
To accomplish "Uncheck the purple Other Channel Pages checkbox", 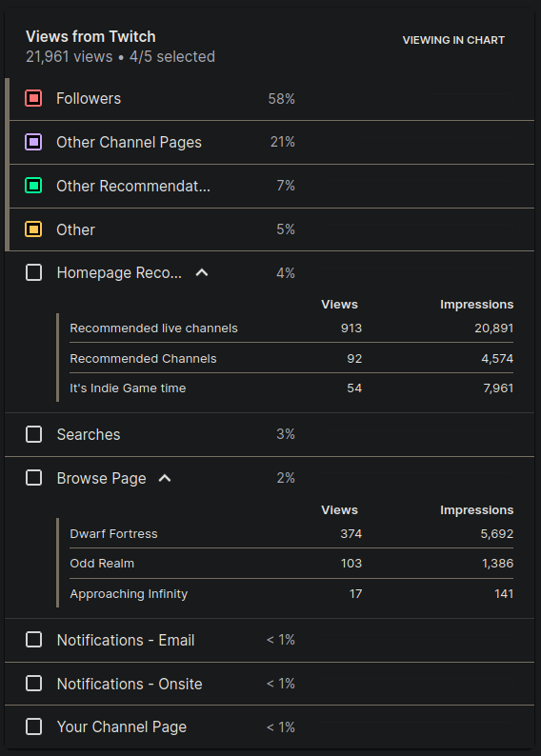I will point(33,142).
